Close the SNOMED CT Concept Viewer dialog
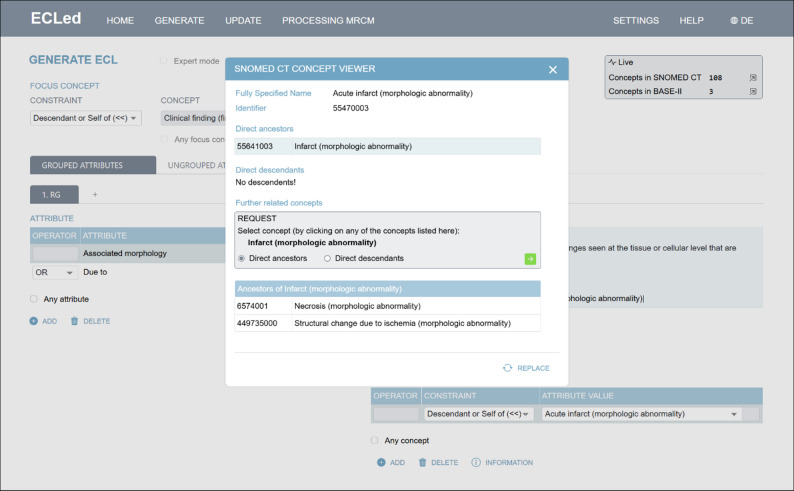The width and height of the screenshot is (794, 491). pos(552,70)
